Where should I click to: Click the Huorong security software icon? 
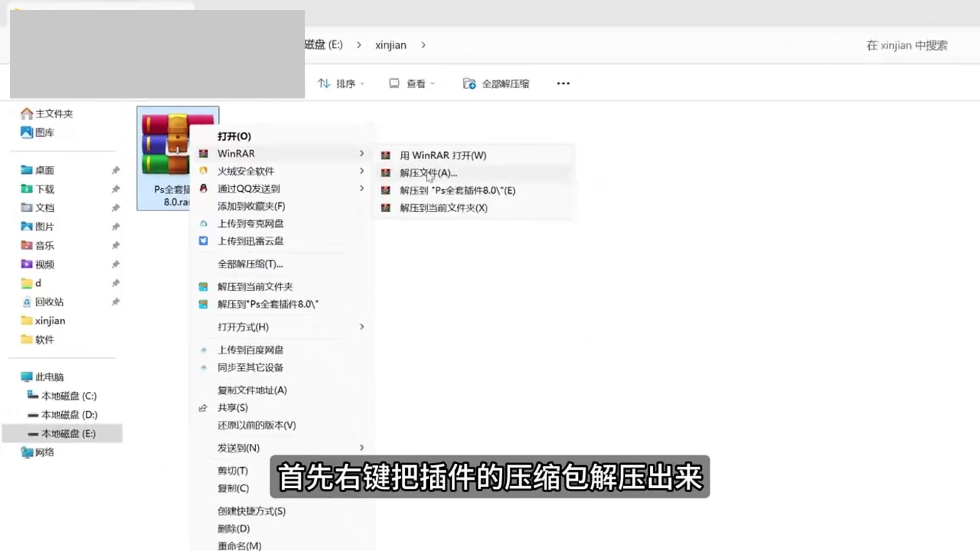coord(203,171)
